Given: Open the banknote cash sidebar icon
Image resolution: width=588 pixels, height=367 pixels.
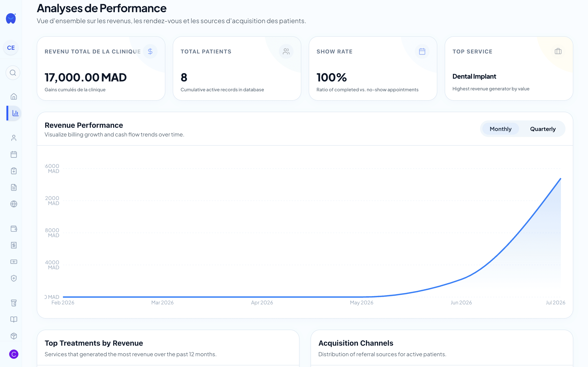Looking at the screenshot, I should [14, 262].
